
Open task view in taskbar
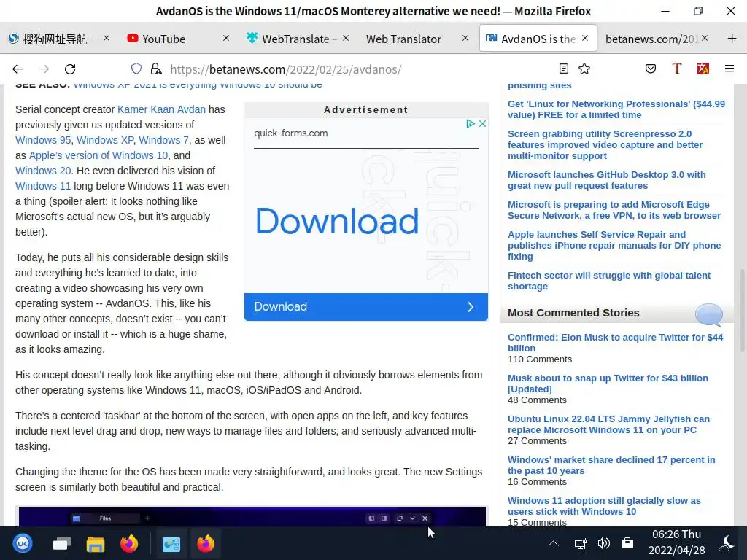tap(61, 543)
